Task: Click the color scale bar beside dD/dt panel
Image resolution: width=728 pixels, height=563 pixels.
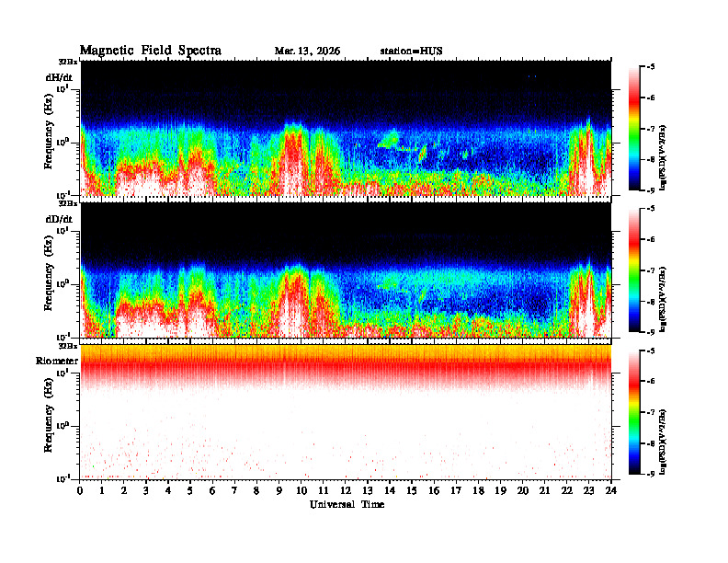Action: [634, 270]
